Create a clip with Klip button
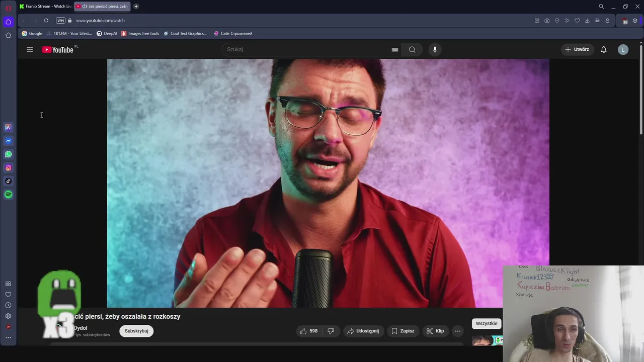The width and height of the screenshot is (644, 362). 435,331
